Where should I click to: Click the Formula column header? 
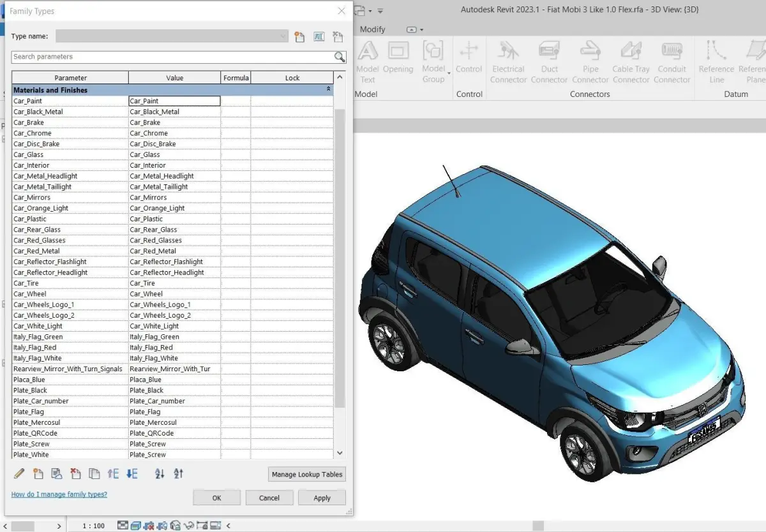[x=236, y=78]
